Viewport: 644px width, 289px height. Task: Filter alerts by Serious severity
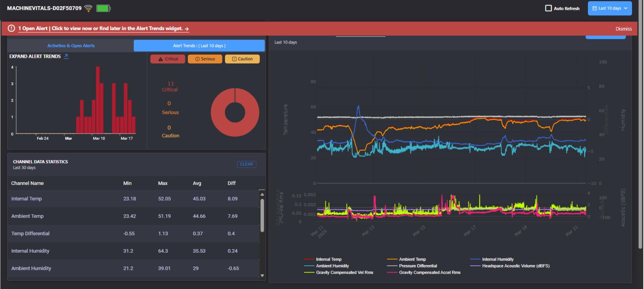(x=205, y=59)
